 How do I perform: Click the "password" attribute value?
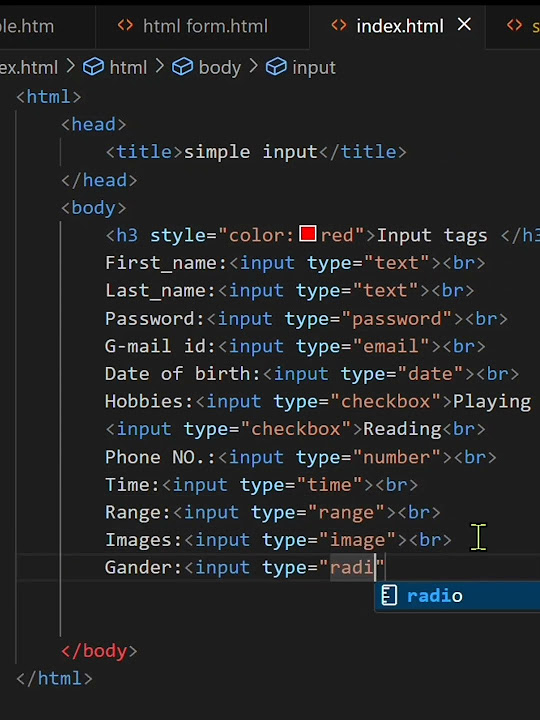397,319
